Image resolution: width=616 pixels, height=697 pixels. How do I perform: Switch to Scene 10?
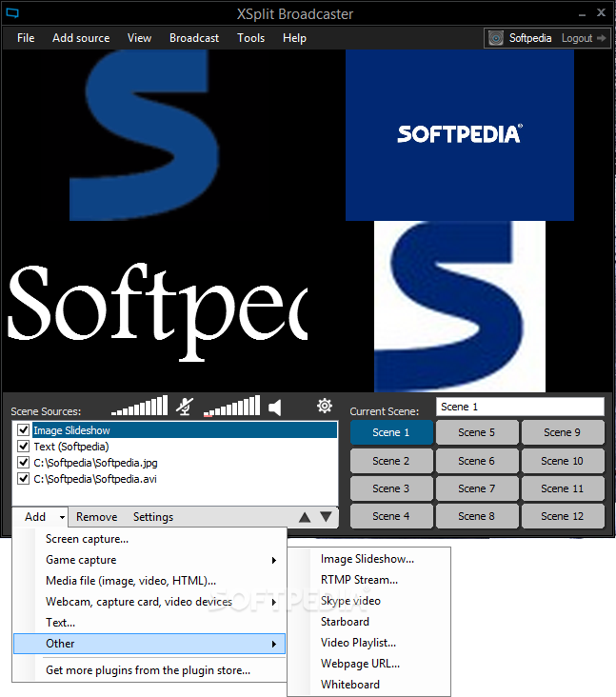click(x=563, y=461)
